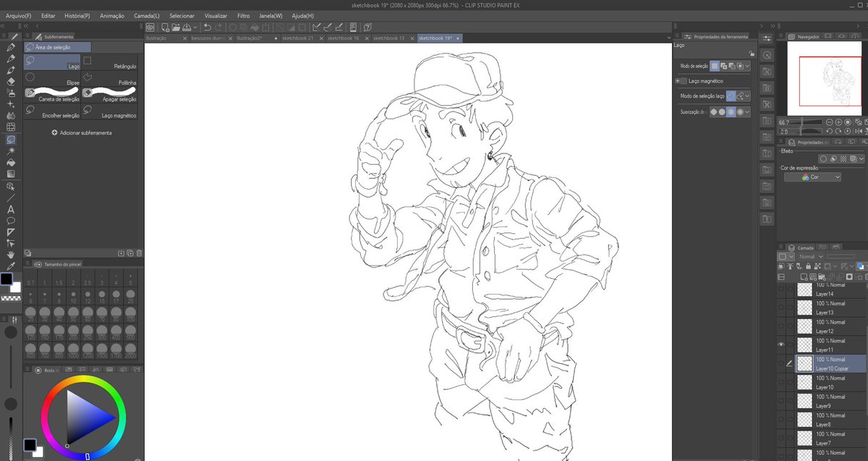The width and height of the screenshot is (868, 461).
Task: Choose the Elipse selection sub tool
Action: pos(52,78)
